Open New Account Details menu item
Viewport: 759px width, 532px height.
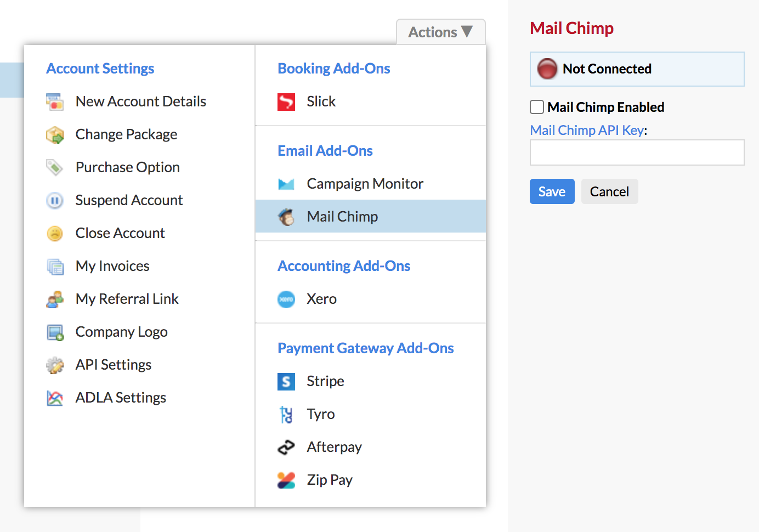tap(141, 101)
